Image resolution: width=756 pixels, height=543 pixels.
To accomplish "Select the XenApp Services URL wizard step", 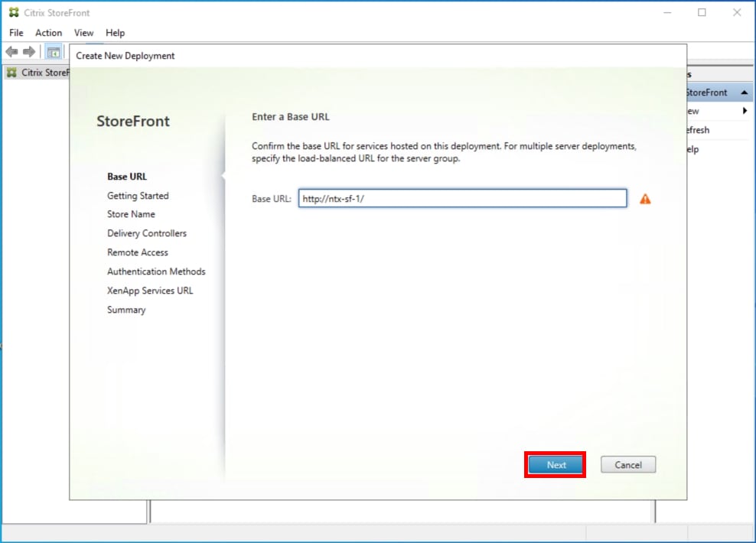I will (150, 291).
